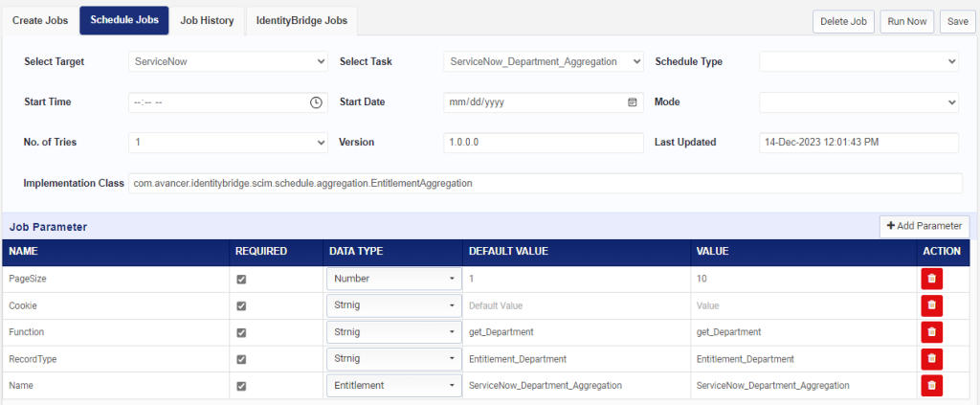Image resolution: width=980 pixels, height=405 pixels.
Task: Open the Start Date calendar picker
Action: click(632, 102)
